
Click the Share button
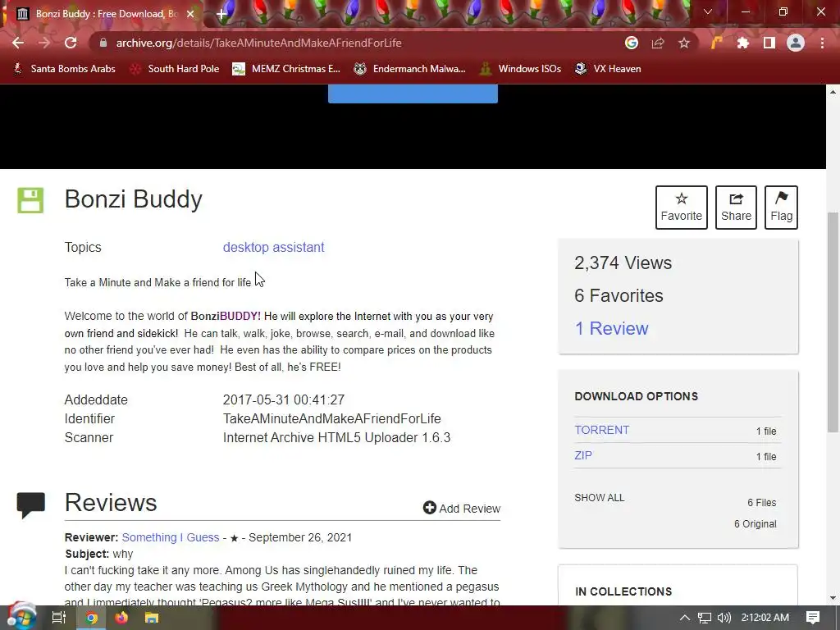(x=736, y=208)
